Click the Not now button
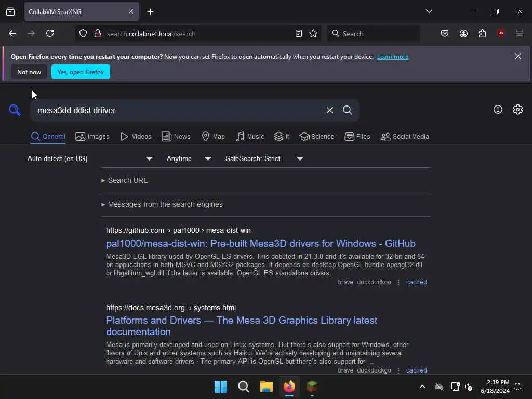Image resolution: width=532 pixels, height=399 pixels. [x=29, y=72]
